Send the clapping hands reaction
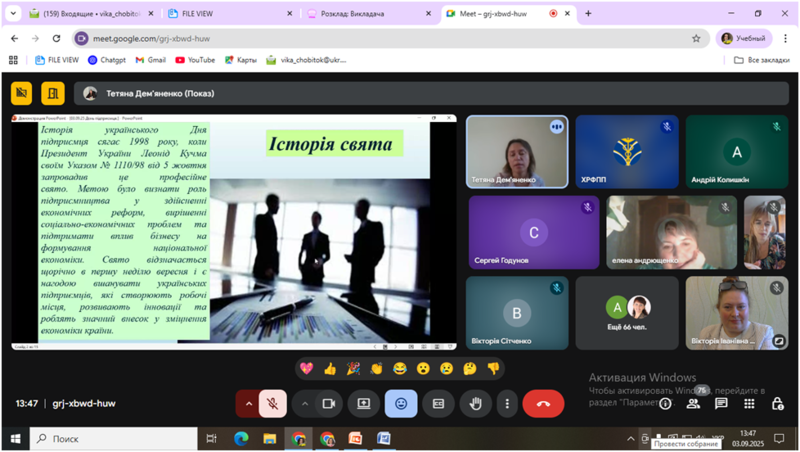Image resolution: width=800 pixels, height=452 pixels. [x=377, y=368]
